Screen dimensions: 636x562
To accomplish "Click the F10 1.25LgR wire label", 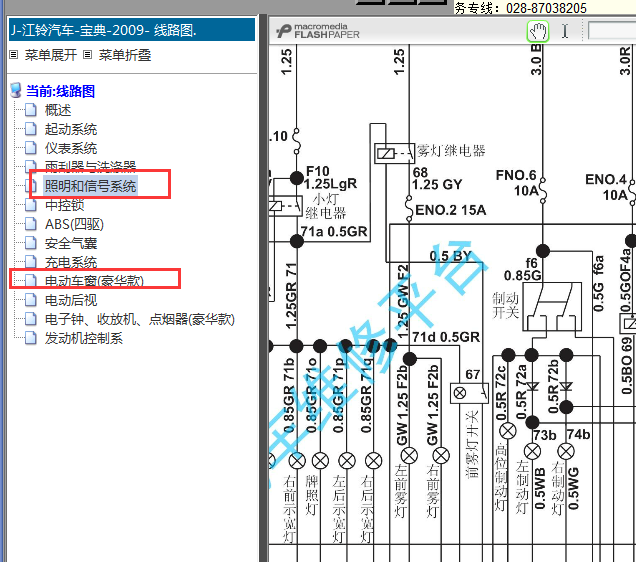I will coord(331,177).
